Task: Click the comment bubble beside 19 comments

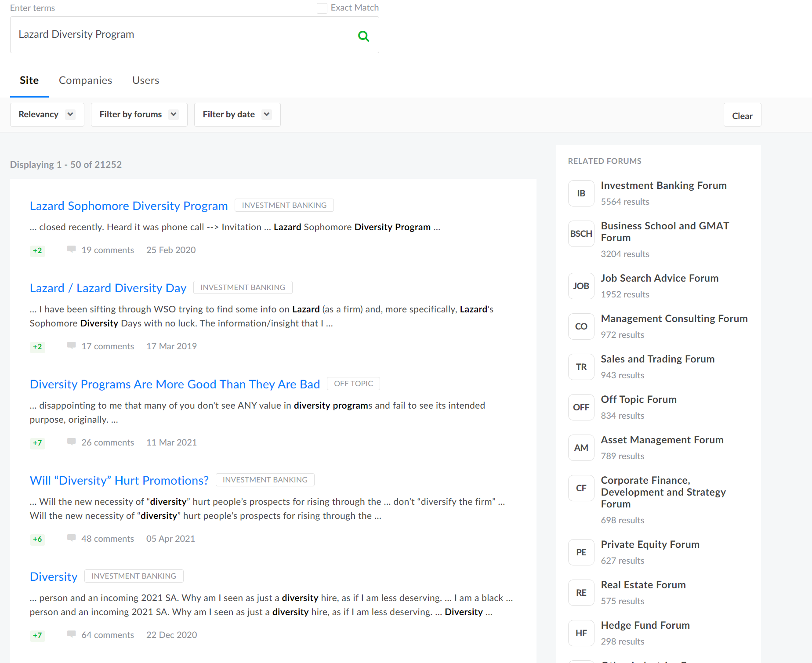Action: pos(71,250)
